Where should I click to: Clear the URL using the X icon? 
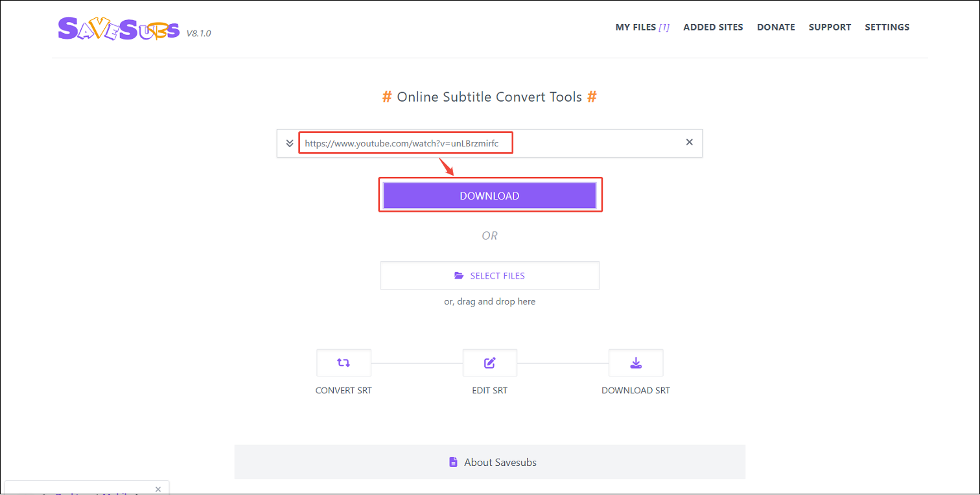pyautogui.click(x=689, y=143)
